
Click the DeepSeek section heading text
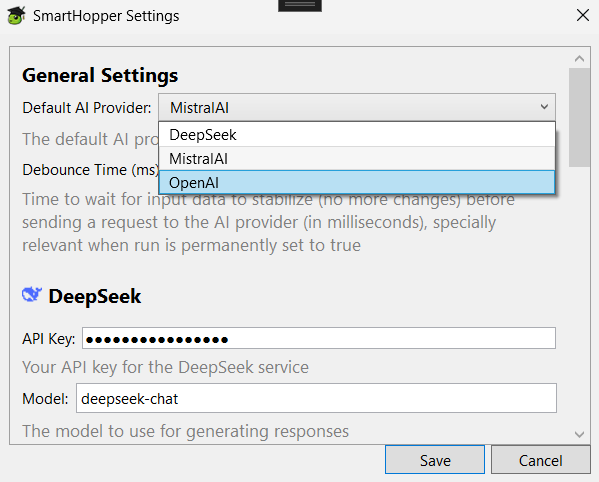pos(95,296)
